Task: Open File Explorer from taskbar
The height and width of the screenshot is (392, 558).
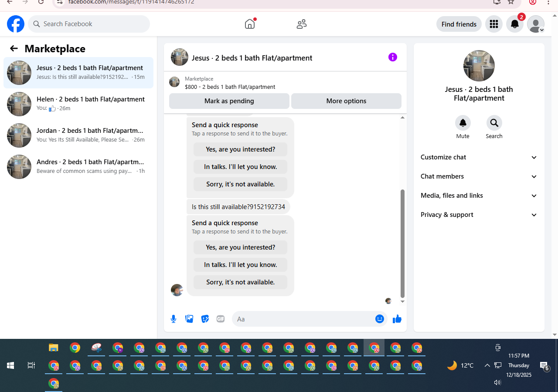Action: pos(54,348)
